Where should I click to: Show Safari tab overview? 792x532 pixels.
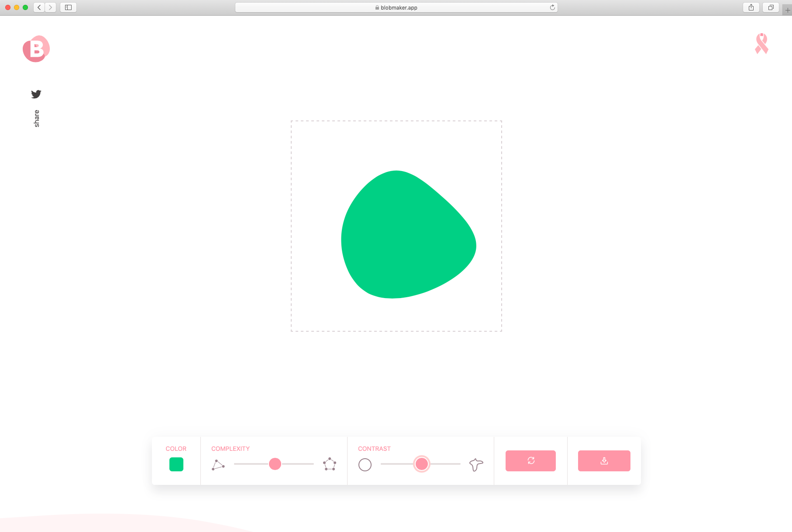click(771, 7)
